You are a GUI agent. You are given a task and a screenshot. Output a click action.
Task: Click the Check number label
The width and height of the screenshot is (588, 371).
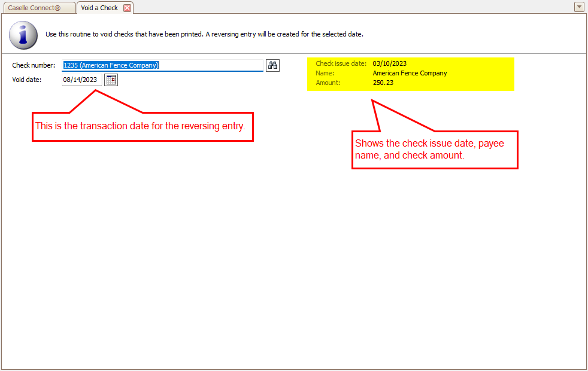(x=34, y=65)
